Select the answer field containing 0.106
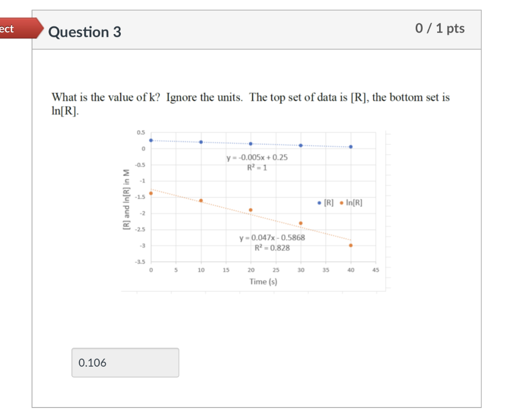This screenshot has width=511, height=420. 125,363
